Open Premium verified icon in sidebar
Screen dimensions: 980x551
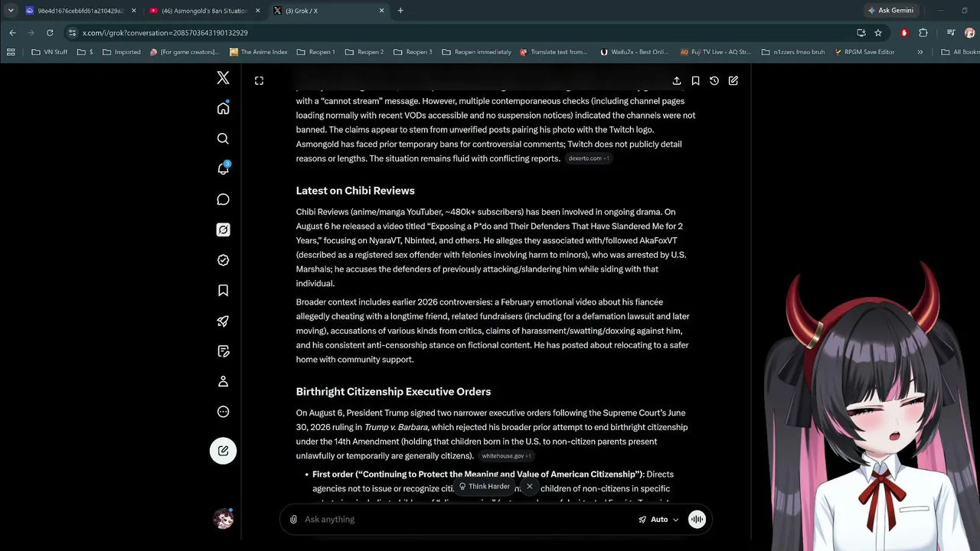pyautogui.click(x=223, y=260)
